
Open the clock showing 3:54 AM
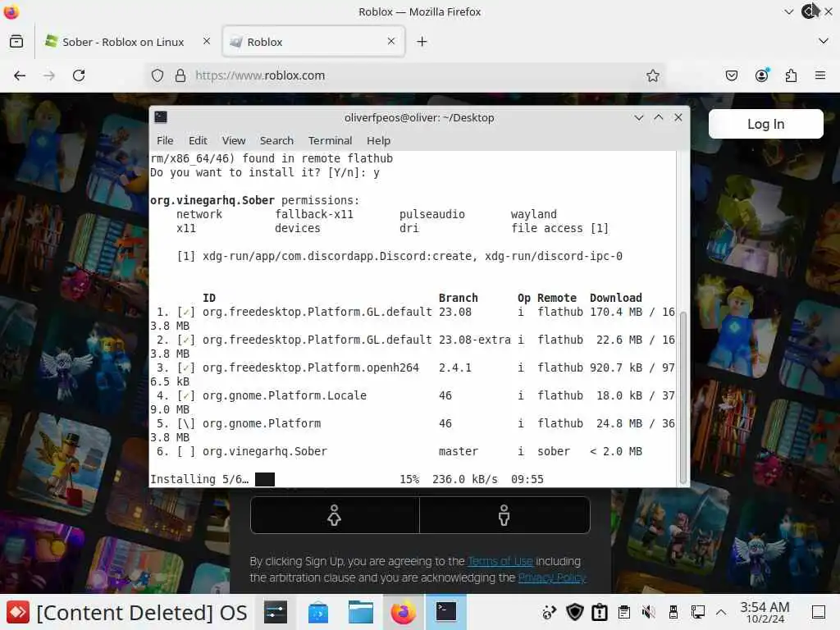[765, 612]
